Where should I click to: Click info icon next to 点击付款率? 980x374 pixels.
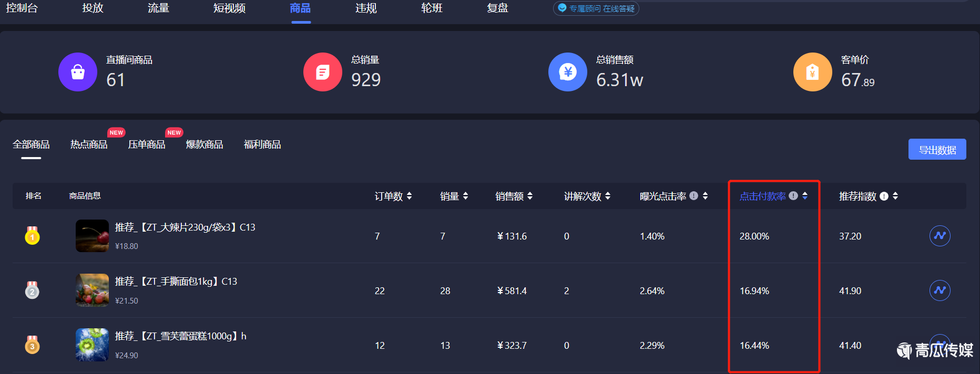(x=793, y=196)
